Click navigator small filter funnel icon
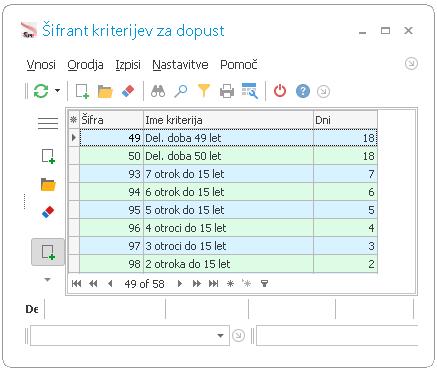 (264, 284)
